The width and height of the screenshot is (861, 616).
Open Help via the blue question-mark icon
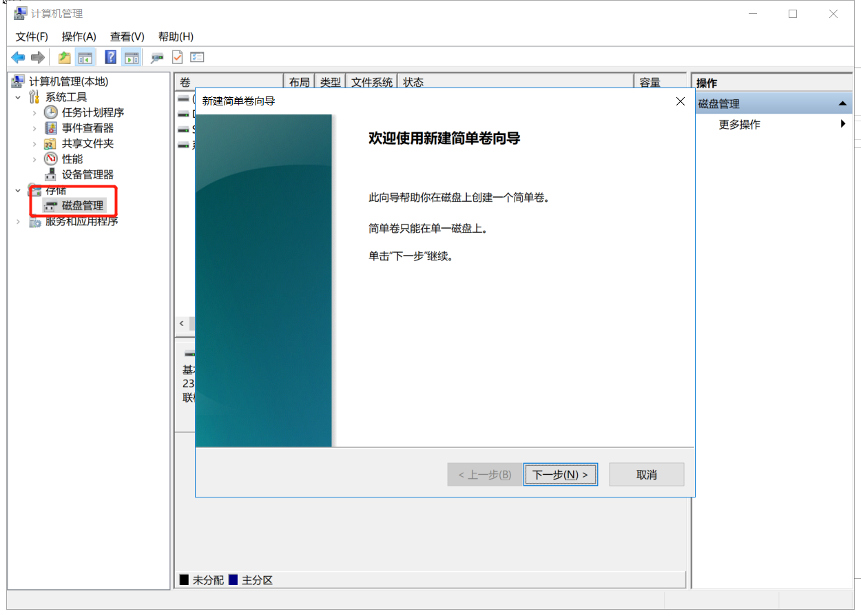(x=110, y=57)
